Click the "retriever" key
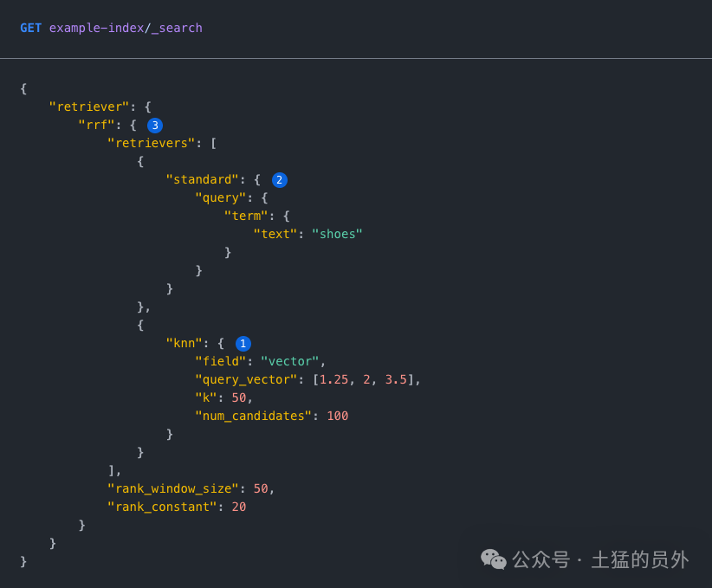This screenshot has width=712, height=588. click(89, 107)
